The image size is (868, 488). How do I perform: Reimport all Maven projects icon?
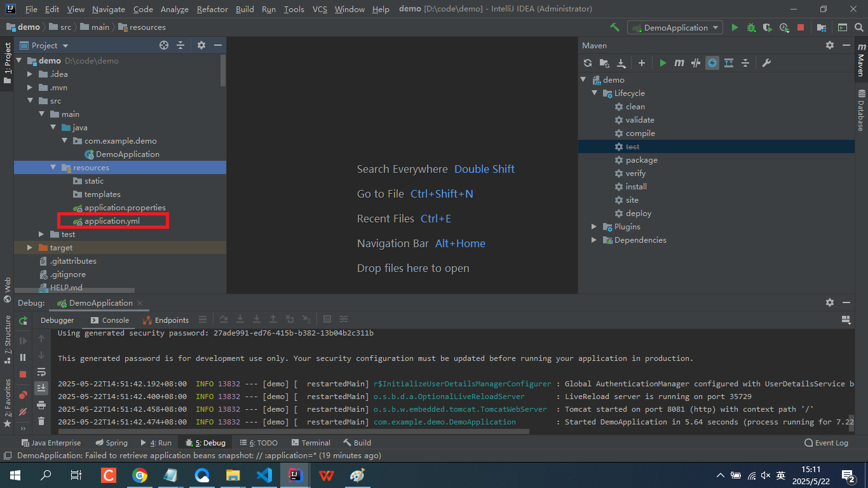point(588,63)
